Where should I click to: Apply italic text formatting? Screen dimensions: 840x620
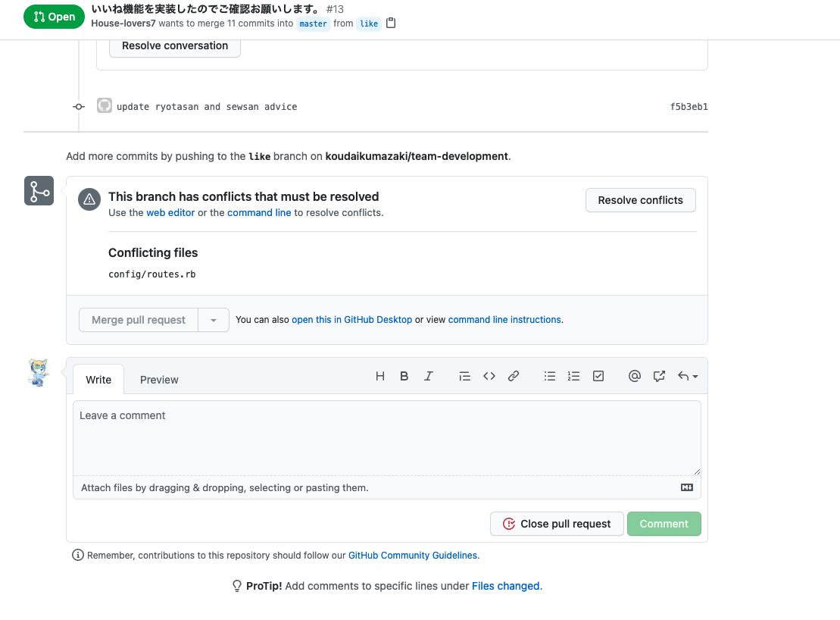429,376
